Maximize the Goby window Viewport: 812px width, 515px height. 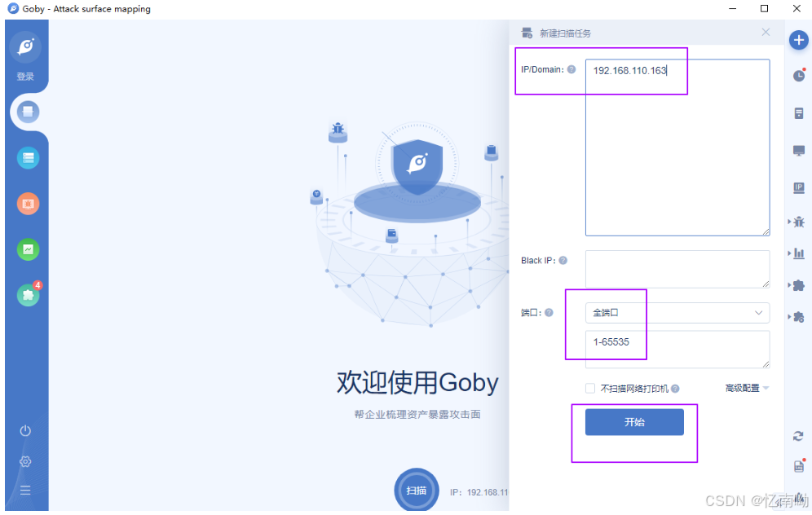pyautogui.click(x=765, y=8)
